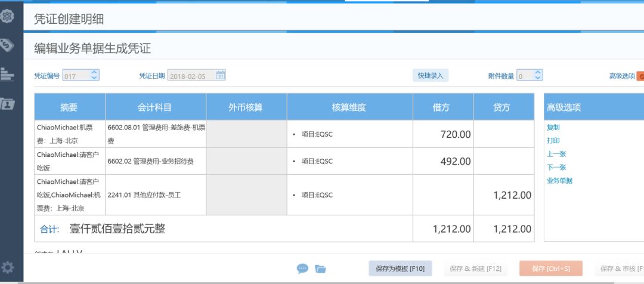Click the 复制 link in 高级选项
Viewport: 644px width, 284px height.
coord(553,127)
